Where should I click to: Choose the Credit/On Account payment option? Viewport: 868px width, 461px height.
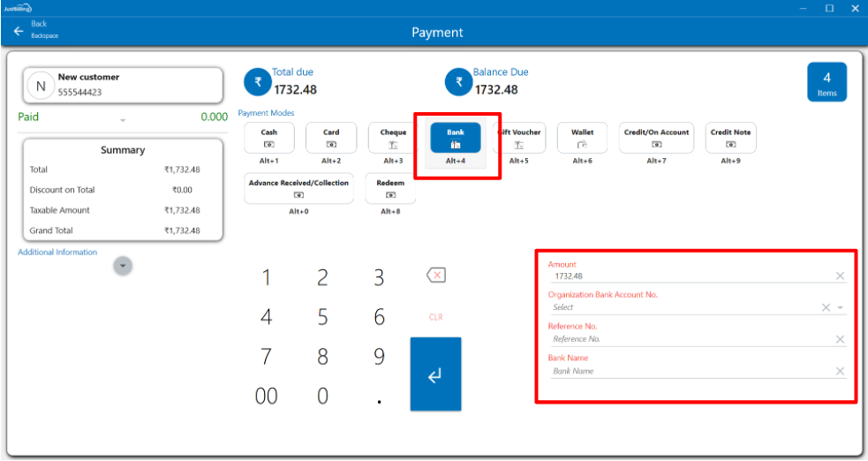pyautogui.click(x=656, y=138)
